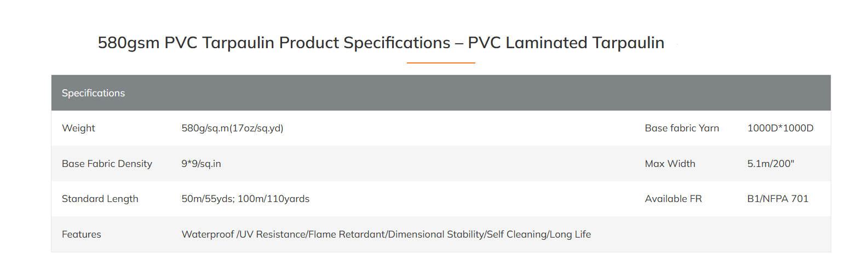Click the 580gsm PVC Tarpaulin Product Specifications heading
The width and height of the screenshot is (868, 271).
(381, 43)
